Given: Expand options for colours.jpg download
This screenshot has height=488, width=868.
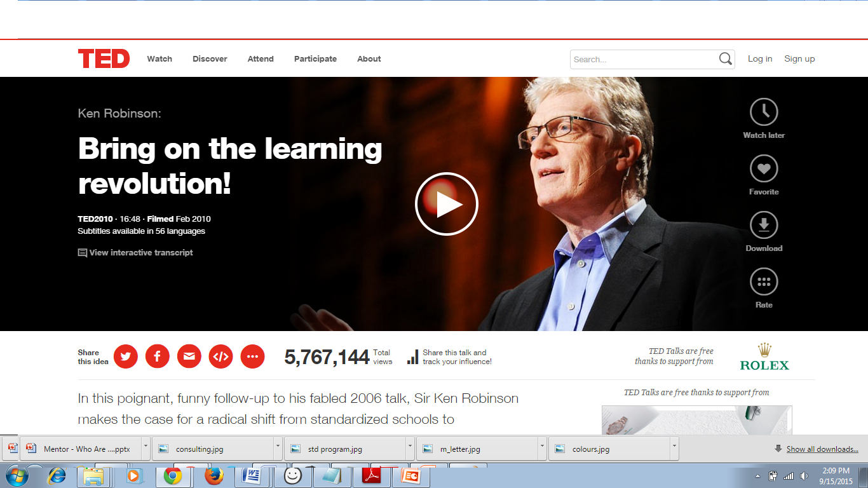Looking at the screenshot, I should click(x=674, y=449).
